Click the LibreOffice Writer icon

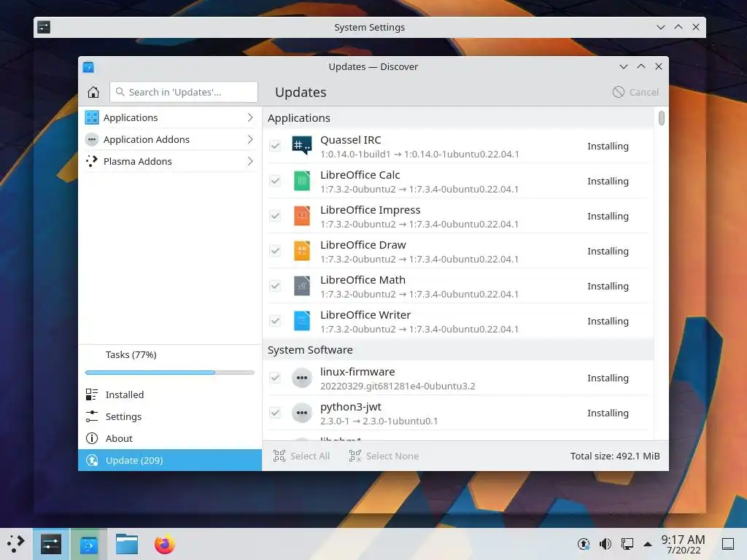point(301,321)
